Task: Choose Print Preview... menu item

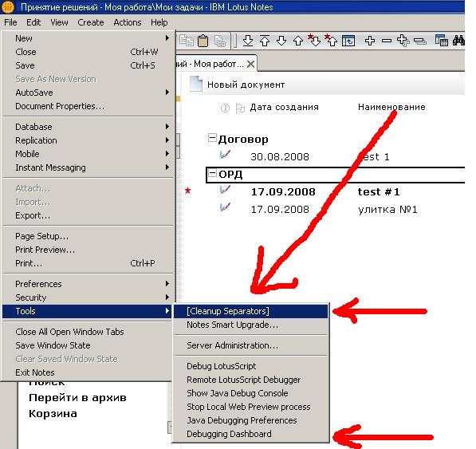Action: (88, 250)
